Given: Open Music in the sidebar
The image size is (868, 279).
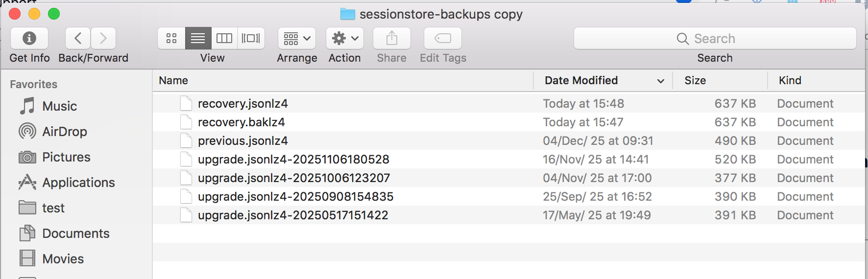Looking at the screenshot, I should [59, 106].
